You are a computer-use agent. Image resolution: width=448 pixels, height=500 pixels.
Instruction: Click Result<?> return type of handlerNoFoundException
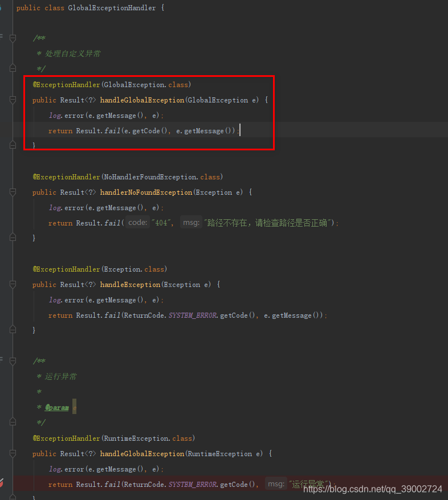(x=78, y=192)
